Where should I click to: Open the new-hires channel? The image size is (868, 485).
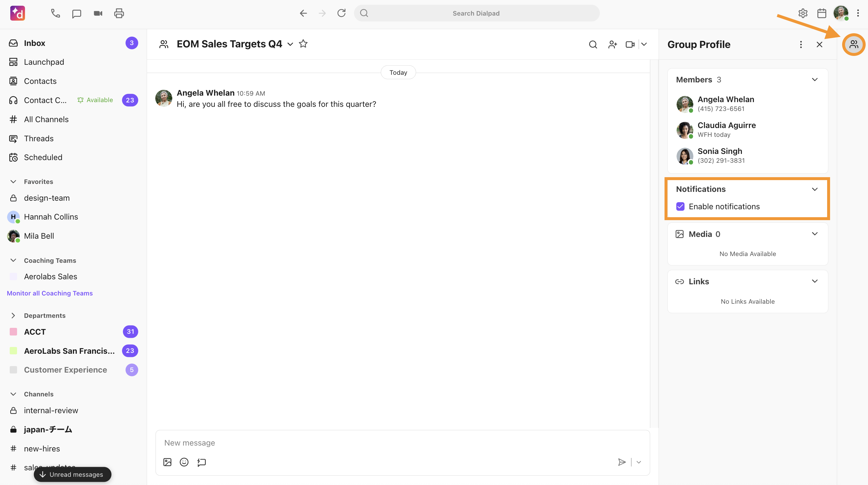click(73, 449)
